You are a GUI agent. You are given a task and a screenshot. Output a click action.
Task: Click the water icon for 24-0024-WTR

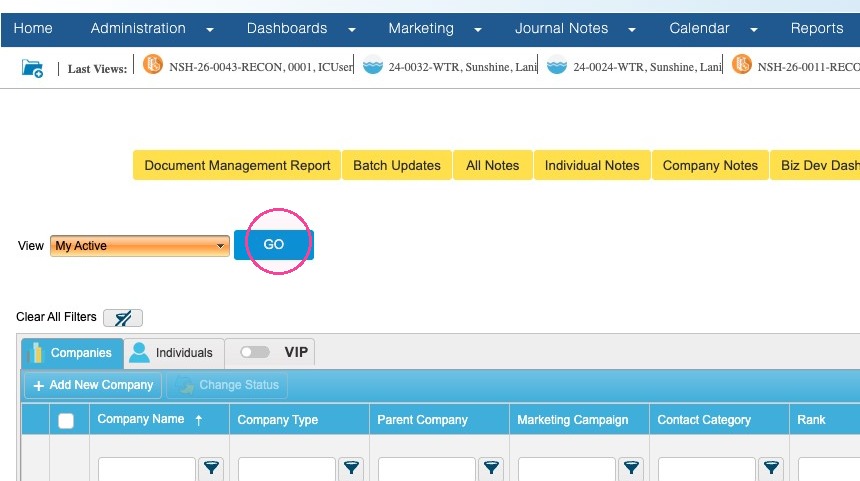(557, 65)
